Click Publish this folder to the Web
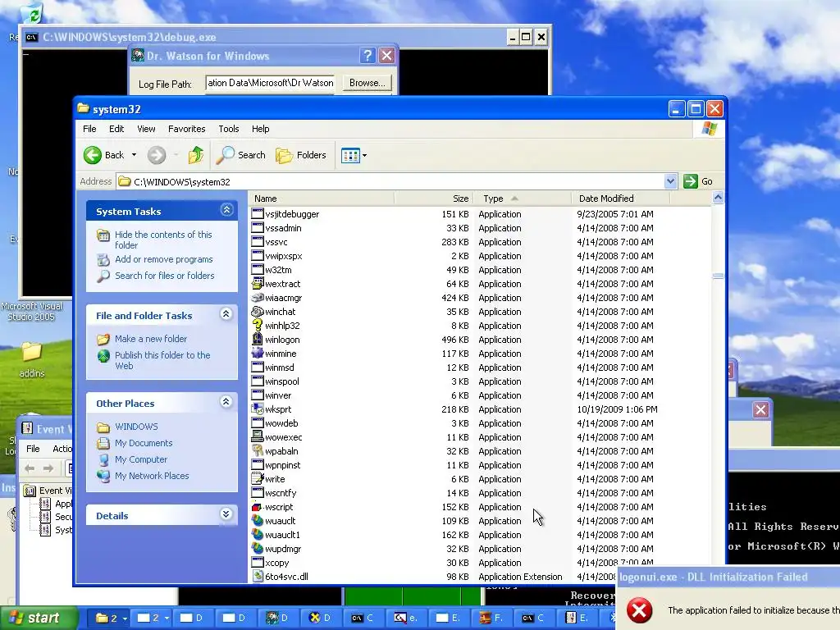Viewport: 840px width, 630px height. point(162,361)
